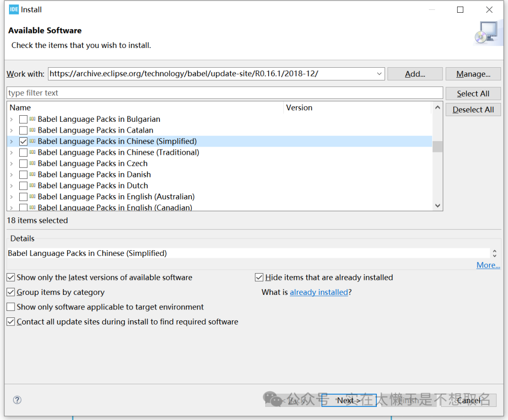Click the software list scrollbar thumb
The height and width of the screenshot is (420, 508).
coord(438,146)
